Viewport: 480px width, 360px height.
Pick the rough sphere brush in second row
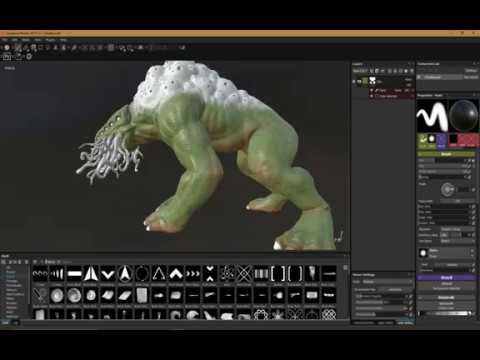[x=57, y=296]
